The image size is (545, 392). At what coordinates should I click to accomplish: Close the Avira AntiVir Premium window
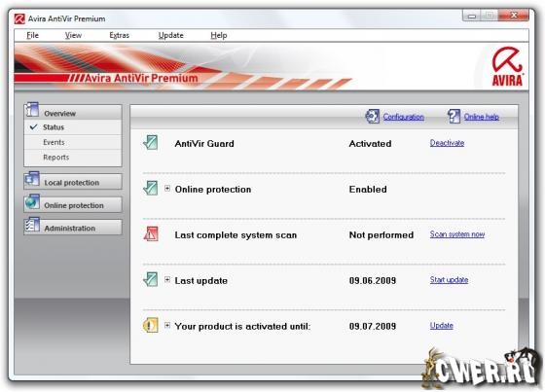pos(514,16)
